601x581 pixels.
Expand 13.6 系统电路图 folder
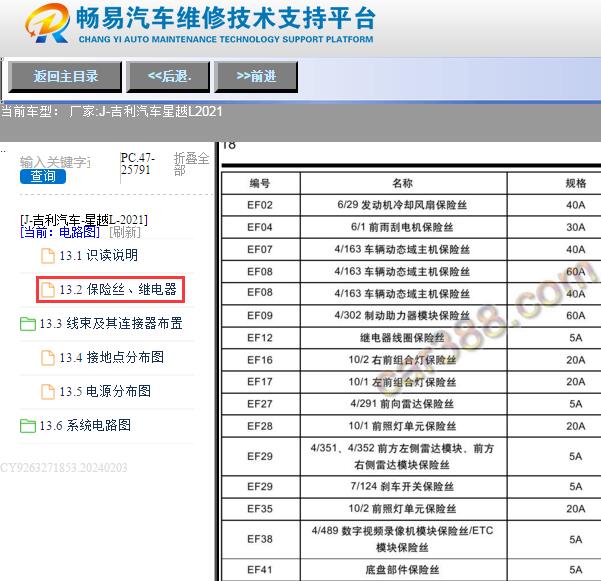[85, 425]
